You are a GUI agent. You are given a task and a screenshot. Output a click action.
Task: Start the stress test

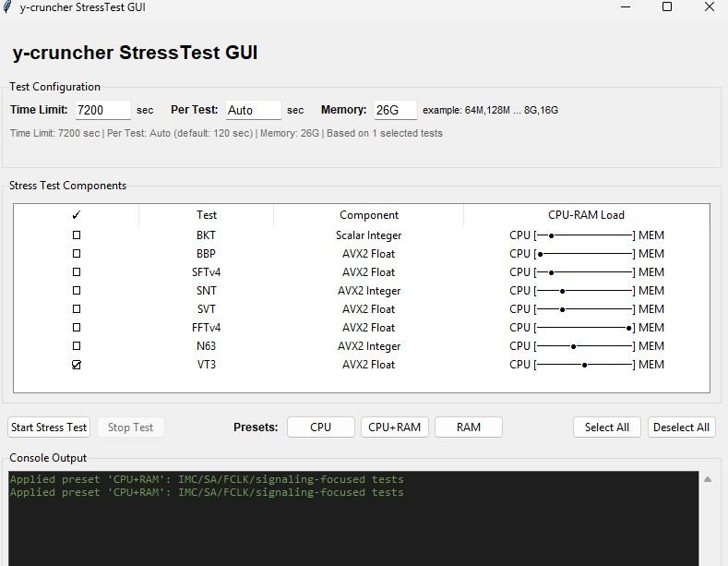click(x=49, y=428)
